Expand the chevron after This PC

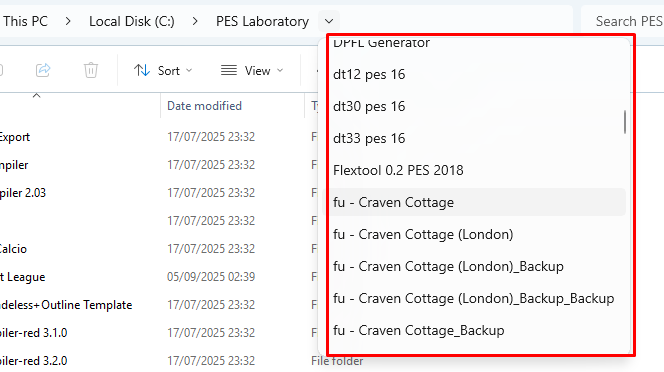pos(68,21)
